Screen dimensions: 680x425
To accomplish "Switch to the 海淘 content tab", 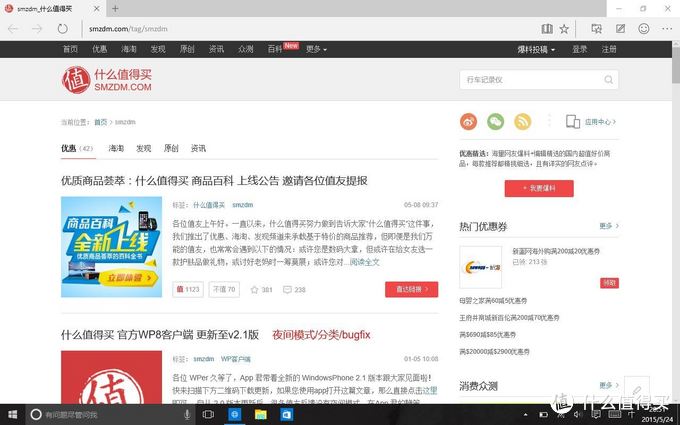I will pyautogui.click(x=116, y=148).
